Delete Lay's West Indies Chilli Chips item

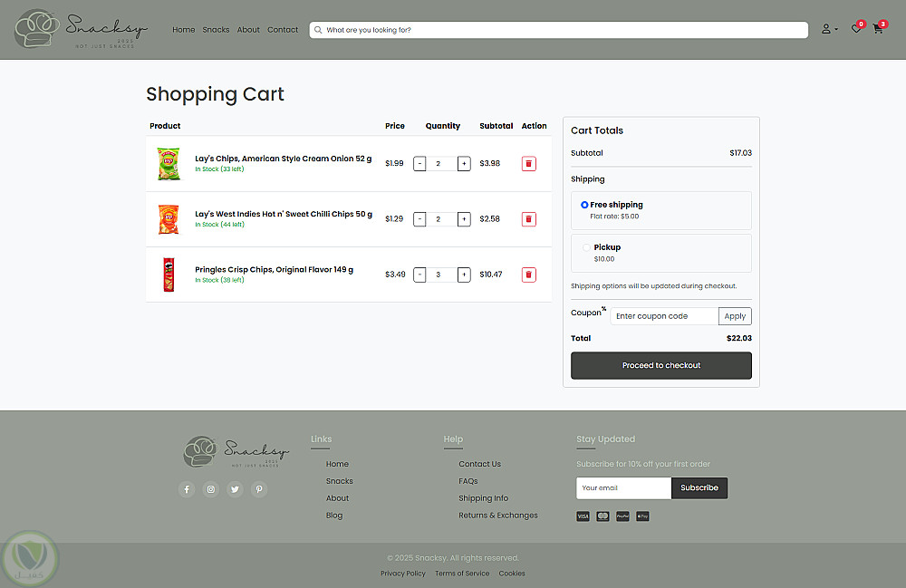tap(528, 219)
